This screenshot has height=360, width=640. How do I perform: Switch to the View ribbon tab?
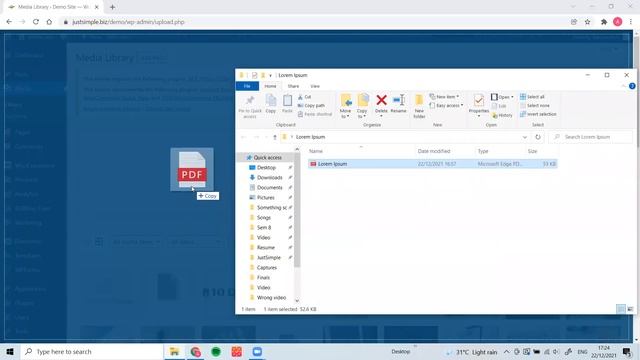coord(315,86)
